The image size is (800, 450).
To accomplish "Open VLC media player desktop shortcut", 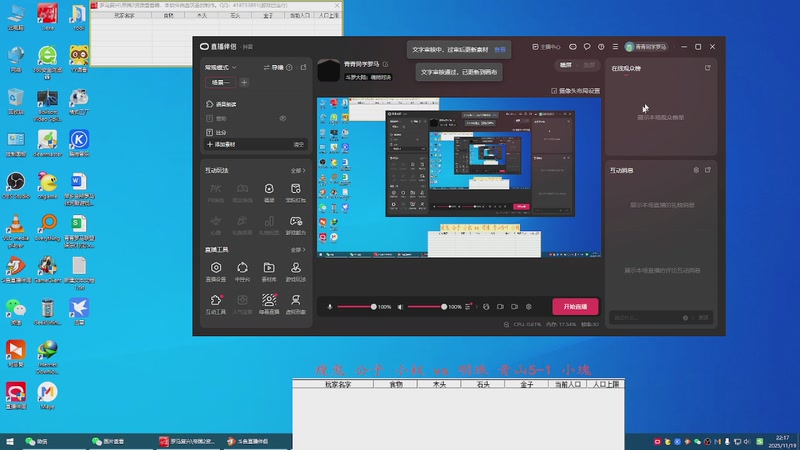I will click(x=16, y=231).
